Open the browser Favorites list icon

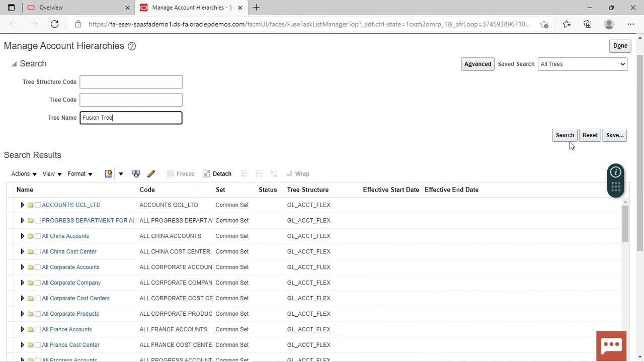pyautogui.click(x=567, y=24)
